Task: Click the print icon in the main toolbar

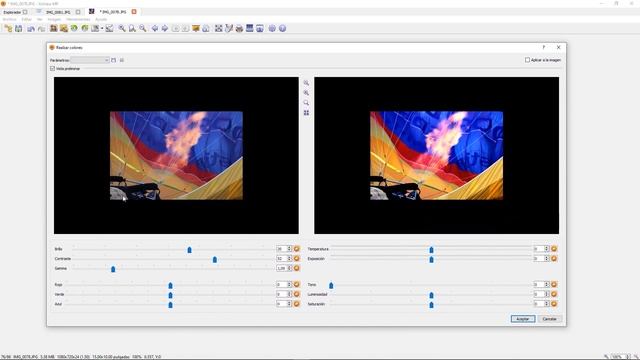Action: pyautogui.click(x=239, y=28)
